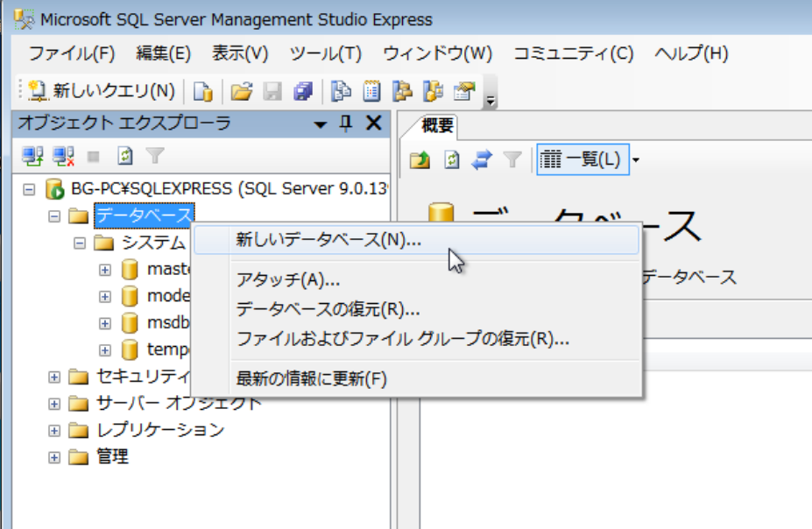Select the サーバー オブジェクト tree item

(180, 404)
